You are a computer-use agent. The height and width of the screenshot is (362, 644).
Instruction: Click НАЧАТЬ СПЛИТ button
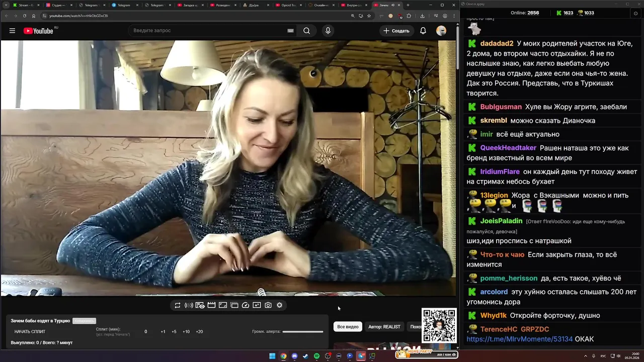(30, 332)
